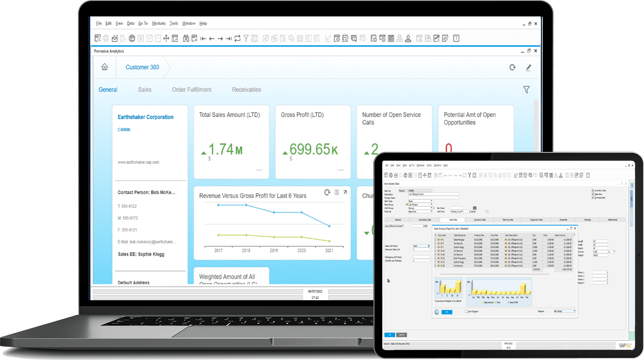Uncheck the Purchase Item checkbox
This screenshot has height=360, width=644.
tap(593, 198)
